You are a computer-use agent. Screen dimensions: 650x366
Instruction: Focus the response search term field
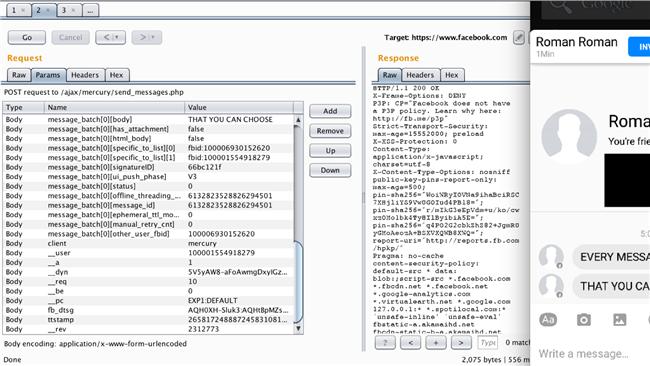(x=488, y=343)
